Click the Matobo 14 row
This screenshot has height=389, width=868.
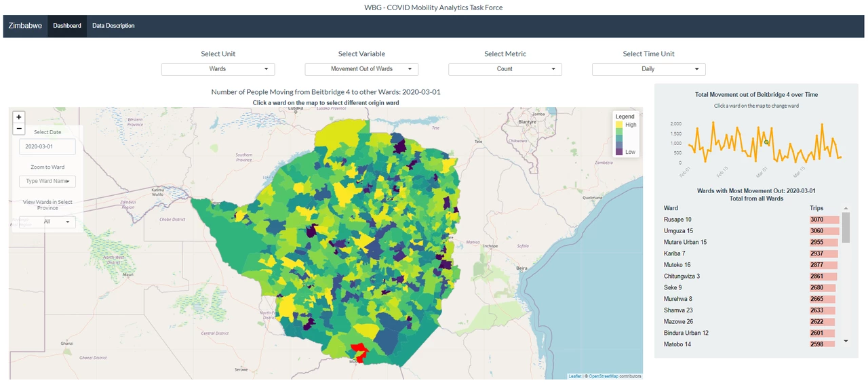pos(752,344)
